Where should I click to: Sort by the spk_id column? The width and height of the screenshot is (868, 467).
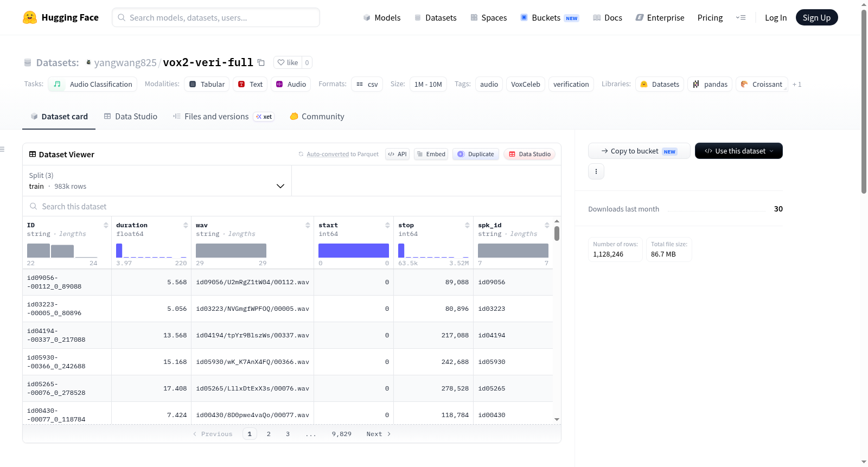(547, 225)
